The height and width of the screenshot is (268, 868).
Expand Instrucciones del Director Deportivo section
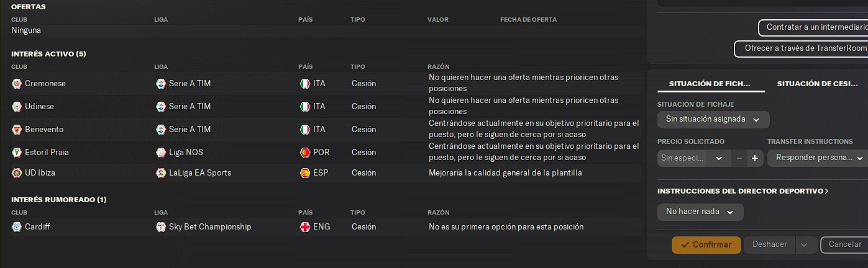(743, 191)
